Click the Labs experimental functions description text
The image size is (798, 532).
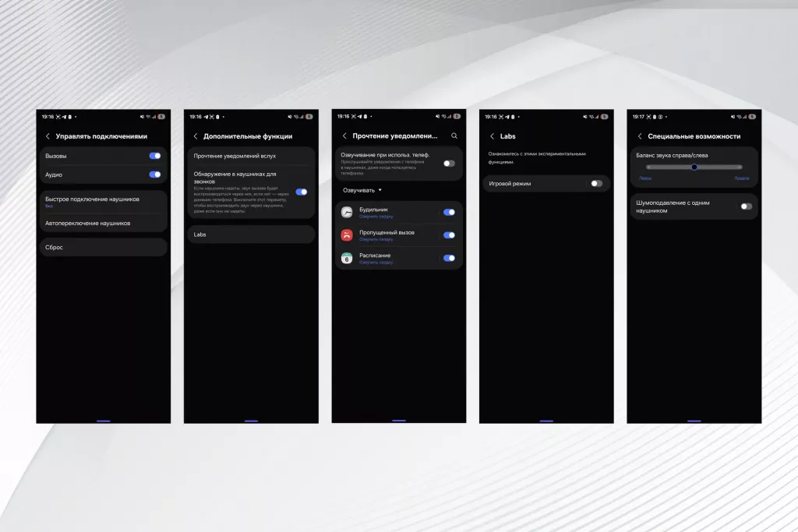(x=537, y=157)
